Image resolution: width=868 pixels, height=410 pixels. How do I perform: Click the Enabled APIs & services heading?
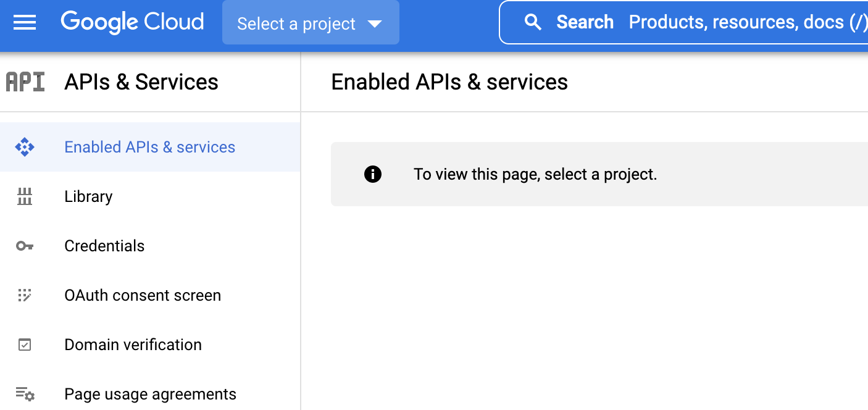click(449, 82)
